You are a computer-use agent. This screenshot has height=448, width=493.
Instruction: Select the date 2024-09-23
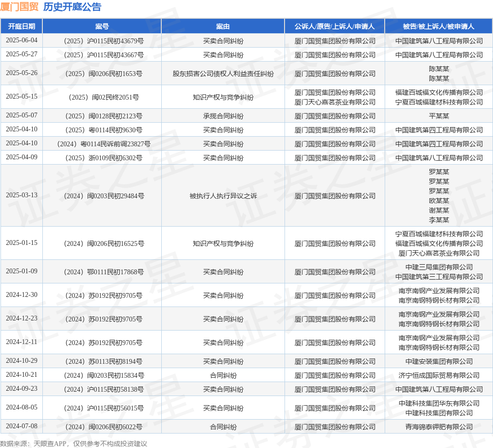[x=21, y=389]
